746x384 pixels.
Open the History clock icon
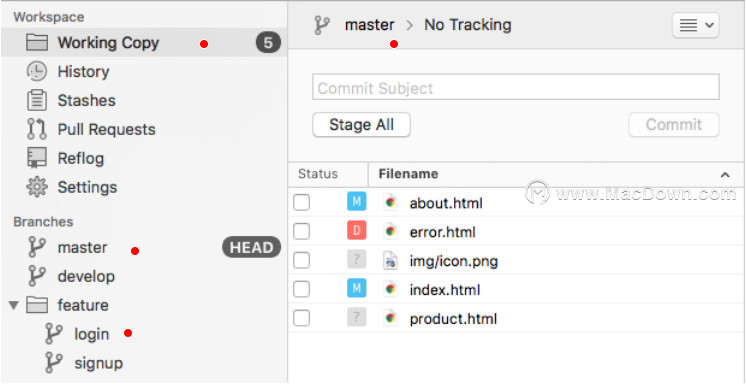click(x=37, y=71)
